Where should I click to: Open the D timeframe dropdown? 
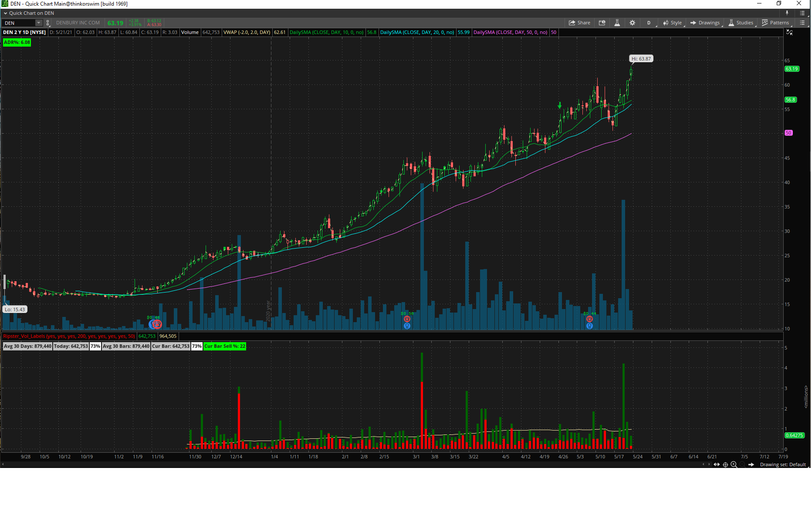(x=649, y=23)
